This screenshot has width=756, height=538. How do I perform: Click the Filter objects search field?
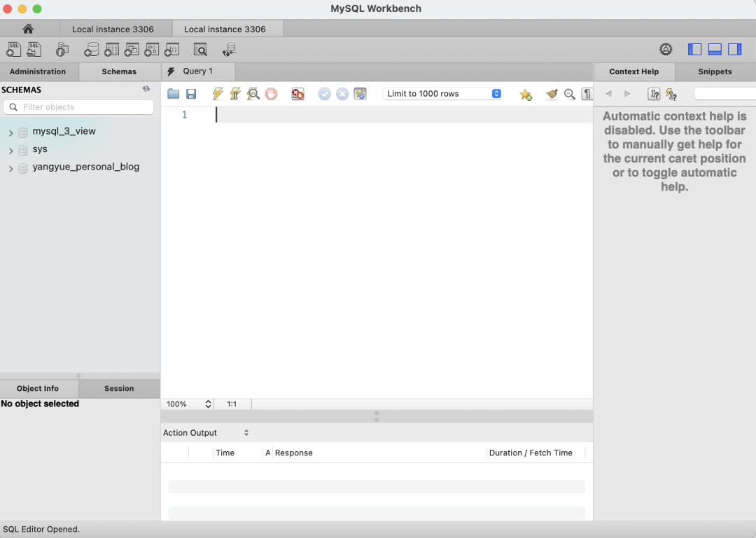(x=78, y=107)
